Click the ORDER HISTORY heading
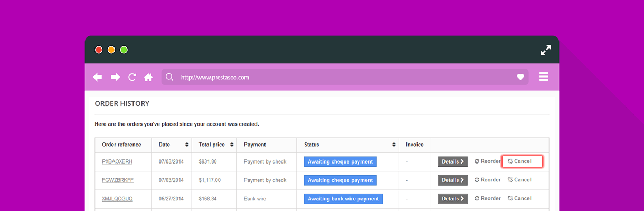The width and height of the screenshot is (644, 211). (122, 103)
